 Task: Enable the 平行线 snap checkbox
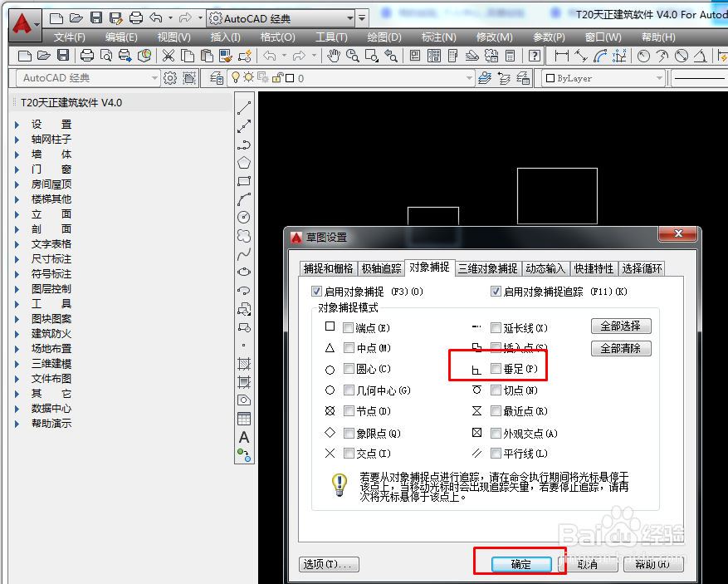[x=496, y=453]
